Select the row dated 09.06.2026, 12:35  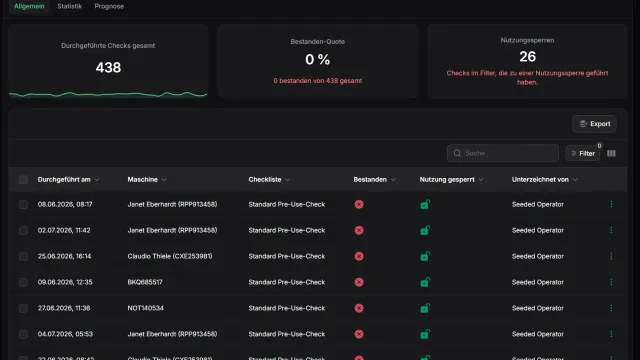23,282
